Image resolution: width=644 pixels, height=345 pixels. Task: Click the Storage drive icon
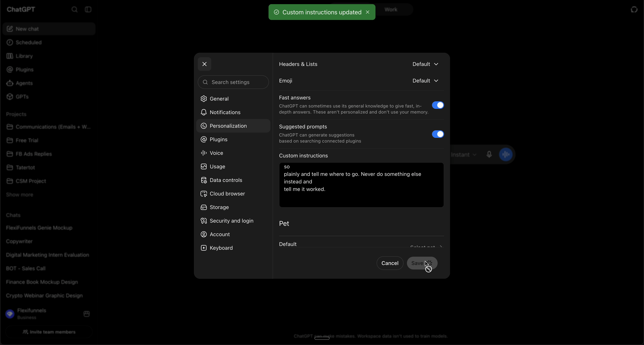(x=204, y=207)
